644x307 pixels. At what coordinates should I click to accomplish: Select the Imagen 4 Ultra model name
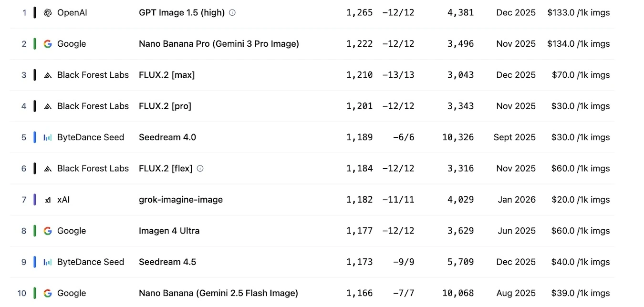[x=169, y=231]
